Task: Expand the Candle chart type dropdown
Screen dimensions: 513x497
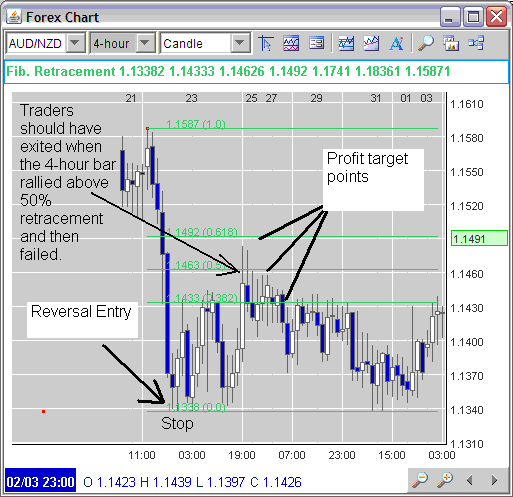Action: point(240,43)
